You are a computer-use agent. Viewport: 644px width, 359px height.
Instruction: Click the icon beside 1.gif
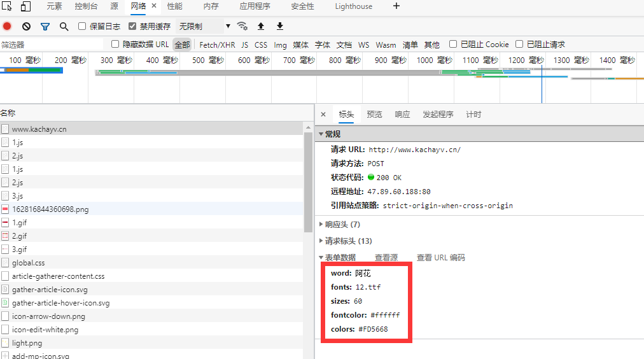click(5, 223)
